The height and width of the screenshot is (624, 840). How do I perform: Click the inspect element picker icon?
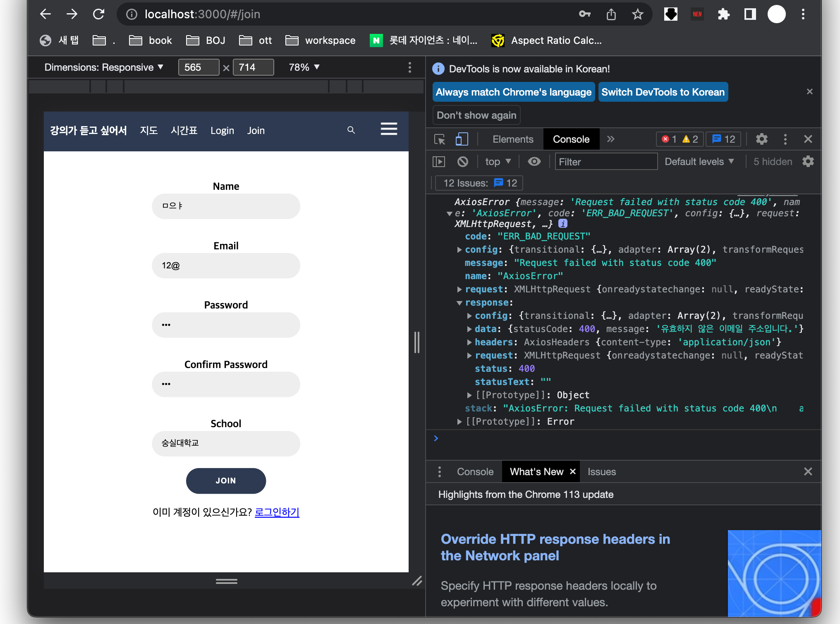[440, 139]
